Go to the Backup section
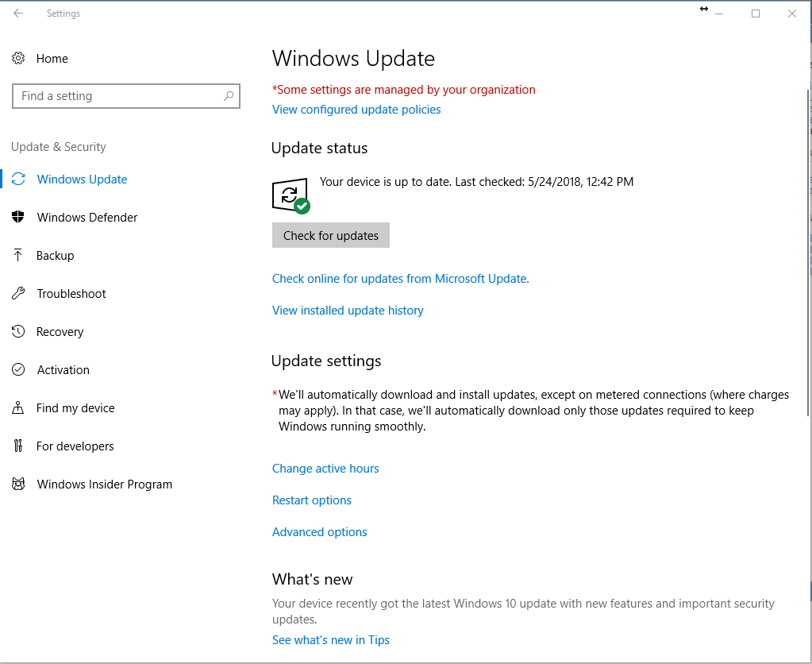The height and width of the screenshot is (664, 812). point(55,256)
